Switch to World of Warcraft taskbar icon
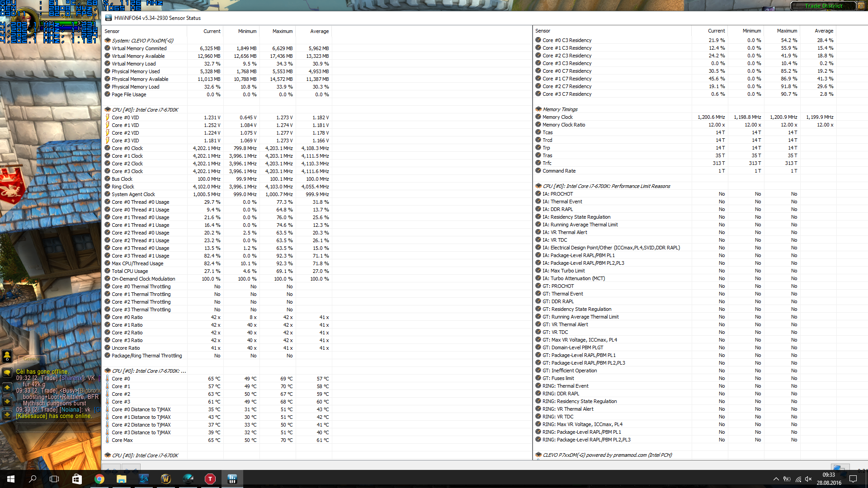This screenshot has width=868, height=488. click(x=166, y=479)
